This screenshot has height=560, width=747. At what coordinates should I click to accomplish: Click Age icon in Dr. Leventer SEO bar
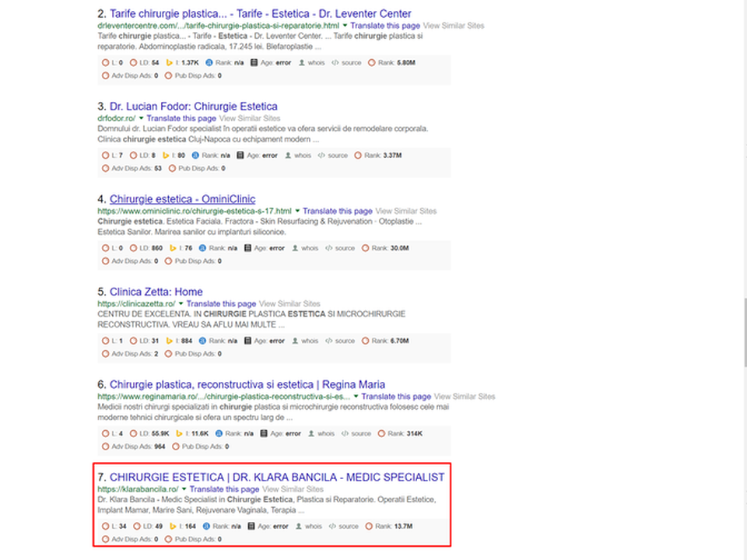(x=254, y=62)
